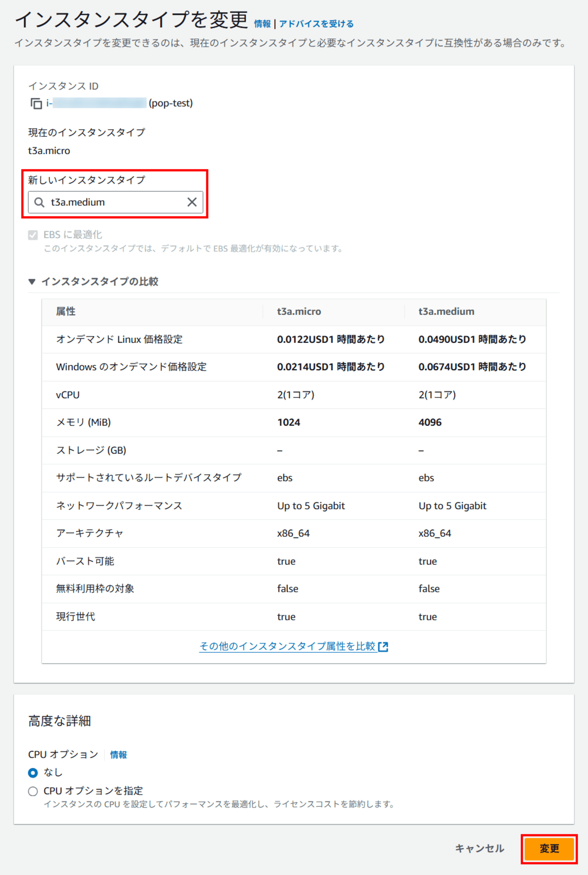Click the 高度な詳細 section heading
This screenshot has height=875, width=588.
pyautogui.click(x=59, y=721)
